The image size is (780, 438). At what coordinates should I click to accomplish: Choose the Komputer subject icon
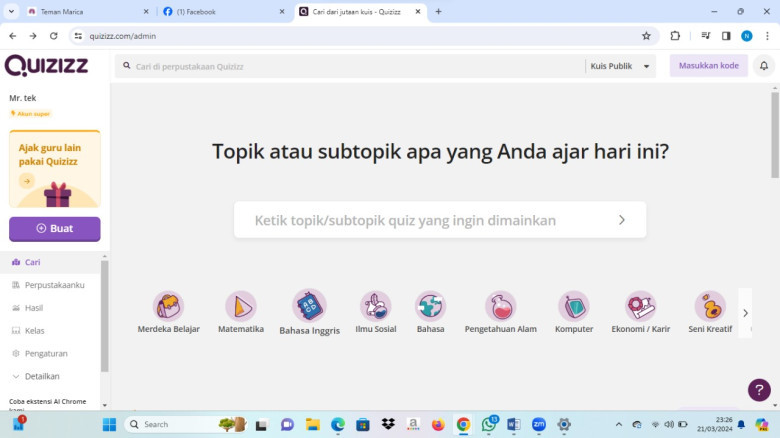574,306
